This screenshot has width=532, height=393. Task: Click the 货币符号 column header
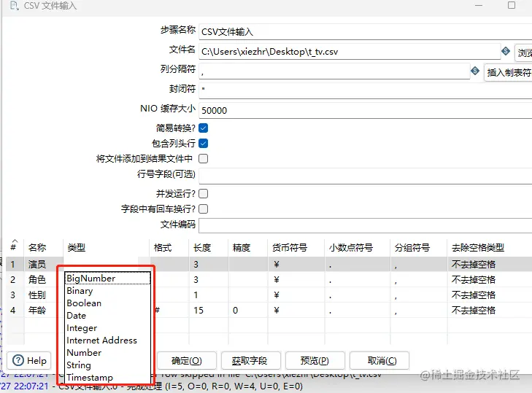[296, 247]
